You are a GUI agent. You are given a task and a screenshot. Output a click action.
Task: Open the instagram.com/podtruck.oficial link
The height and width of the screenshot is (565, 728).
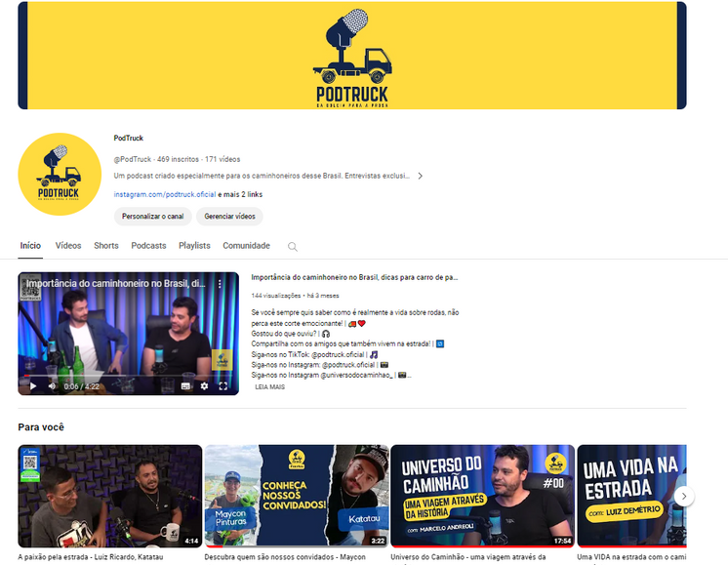164,195
